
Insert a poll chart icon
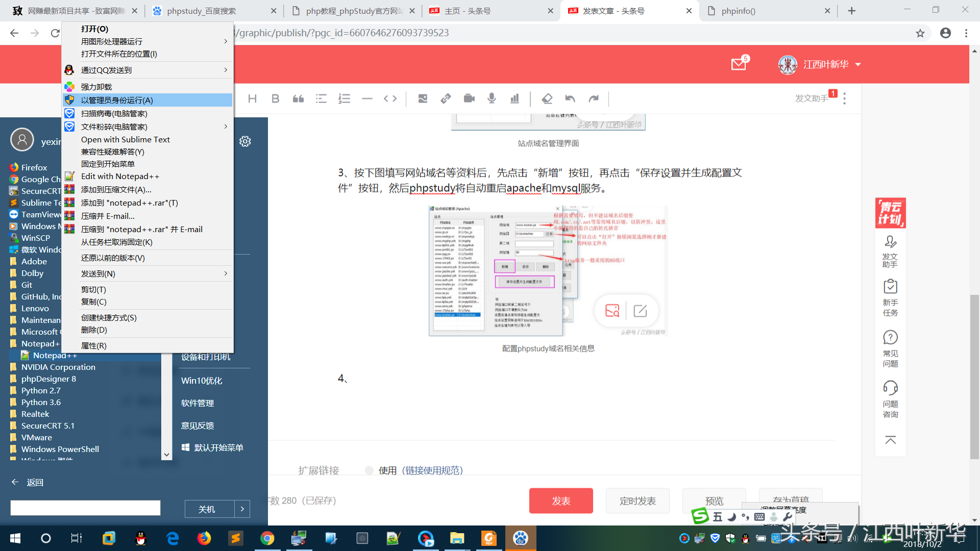(x=514, y=98)
